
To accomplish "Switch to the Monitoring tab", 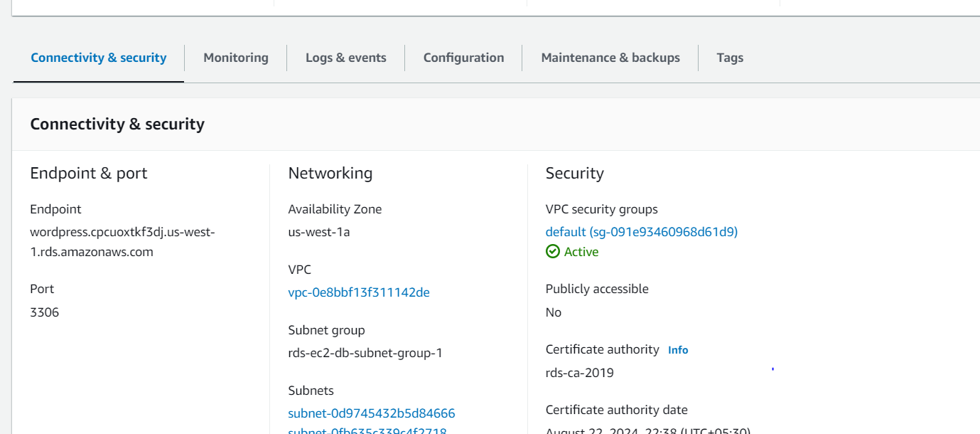I will click(x=236, y=58).
